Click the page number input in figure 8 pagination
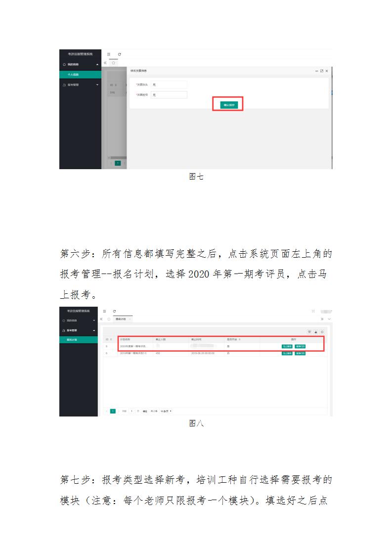The image size is (392, 555). click(x=132, y=411)
